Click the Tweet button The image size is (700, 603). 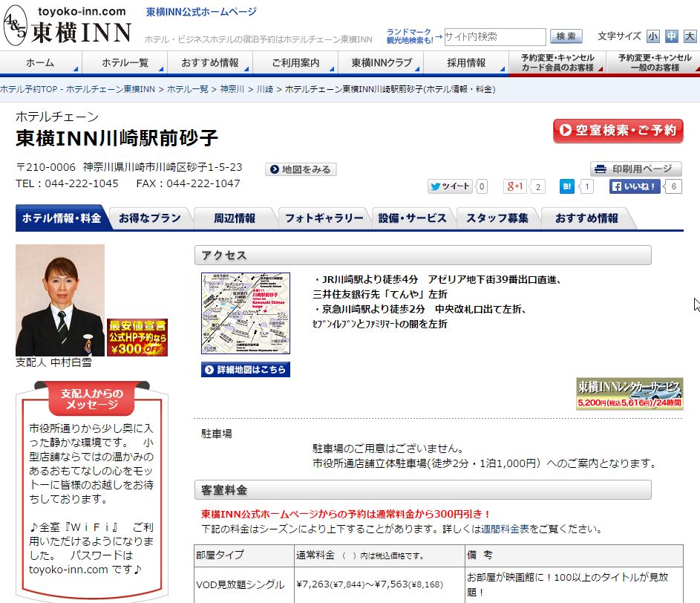click(450, 186)
